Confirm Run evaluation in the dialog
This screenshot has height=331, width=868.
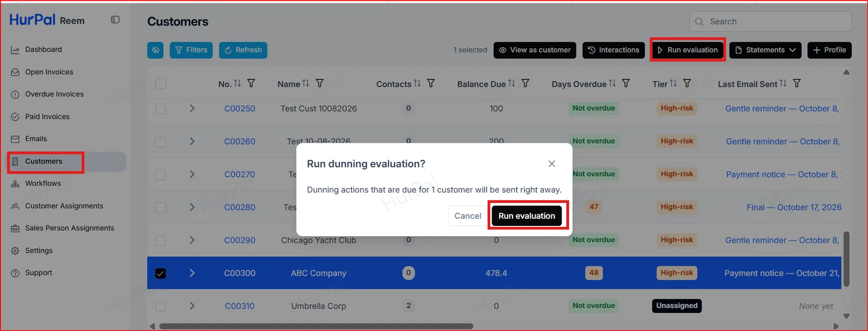point(527,216)
